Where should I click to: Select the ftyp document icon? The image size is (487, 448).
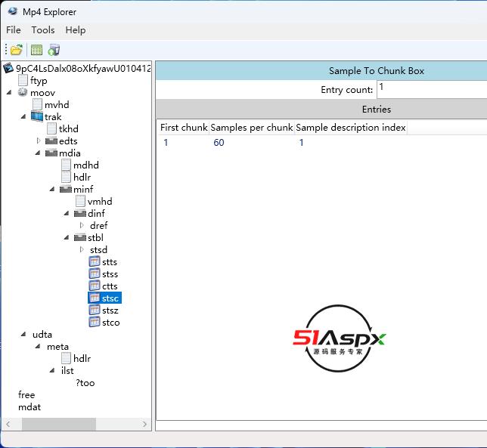pos(23,81)
